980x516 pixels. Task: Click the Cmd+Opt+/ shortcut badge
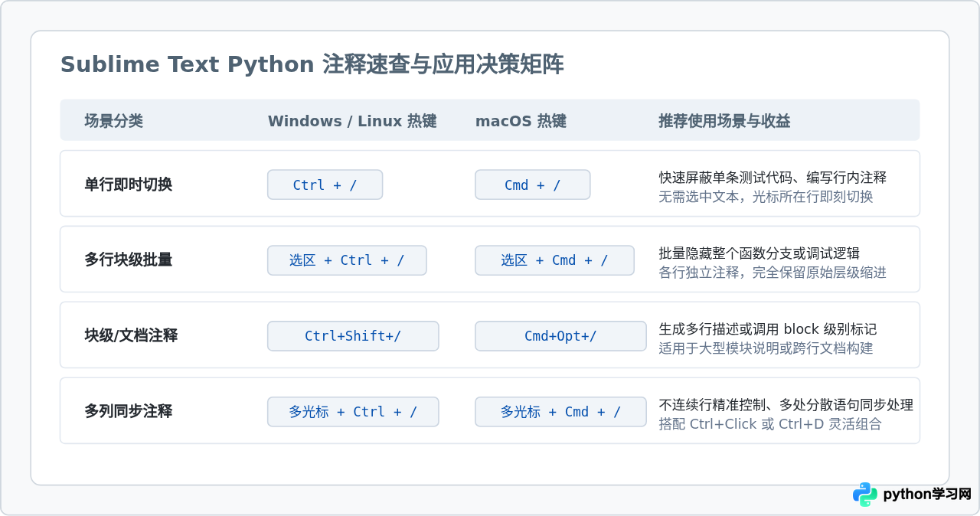pyautogui.click(x=560, y=336)
